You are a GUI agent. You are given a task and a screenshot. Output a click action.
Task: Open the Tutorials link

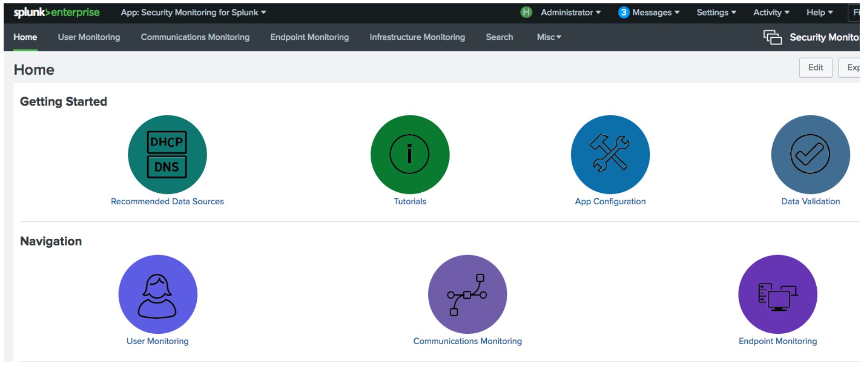tap(410, 202)
